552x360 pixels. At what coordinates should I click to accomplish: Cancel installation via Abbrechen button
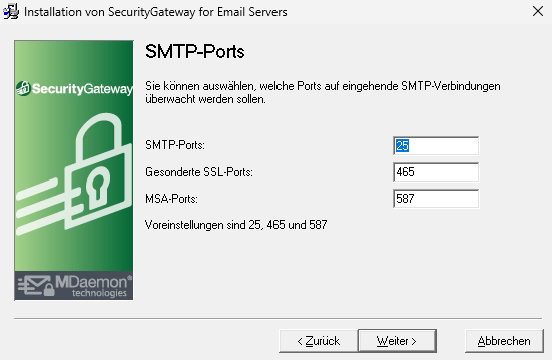click(x=504, y=341)
